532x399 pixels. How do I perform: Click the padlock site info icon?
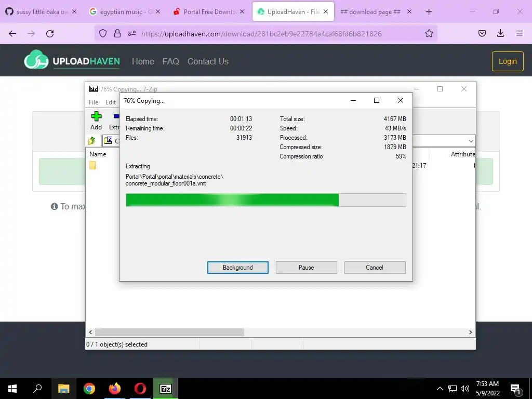tap(117, 33)
